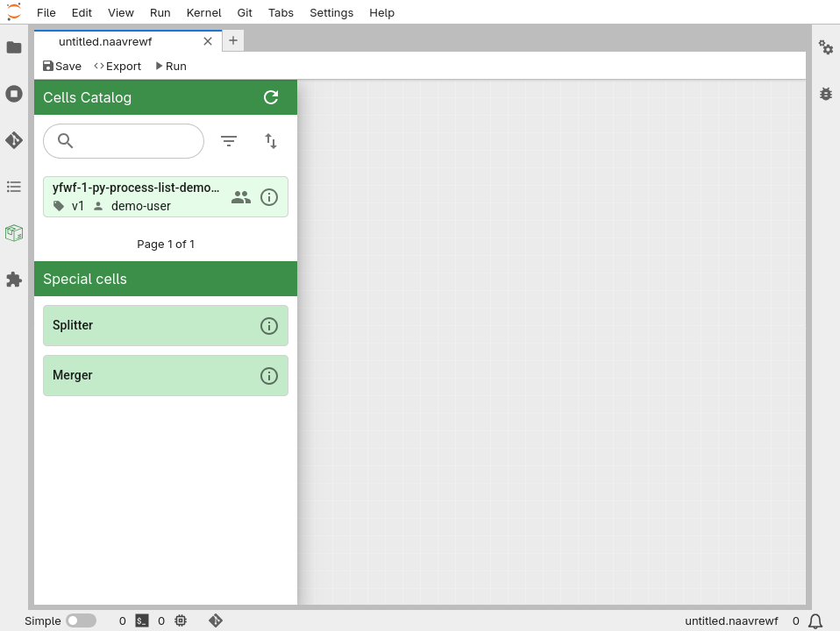Open the catalog filter options
This screenshot has width=840, height=631.
tap(229, 140)
